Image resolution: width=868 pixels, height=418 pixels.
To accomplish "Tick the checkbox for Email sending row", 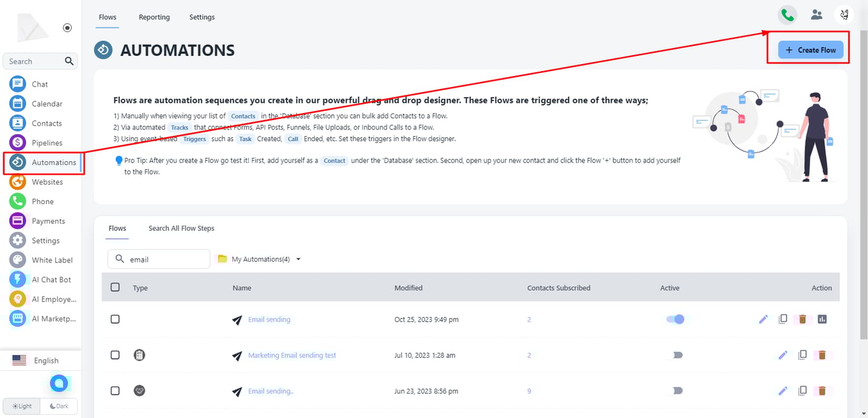I will point(115,319).
